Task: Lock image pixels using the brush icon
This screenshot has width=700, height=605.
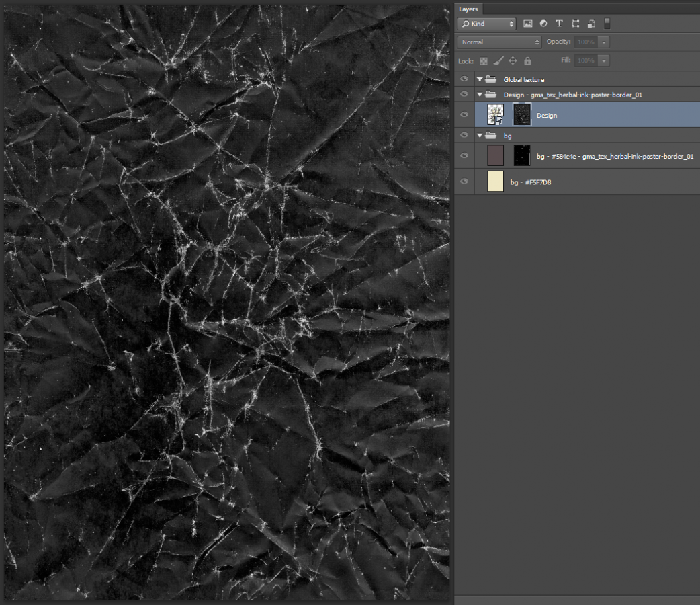Action: [x=498, y=61]
